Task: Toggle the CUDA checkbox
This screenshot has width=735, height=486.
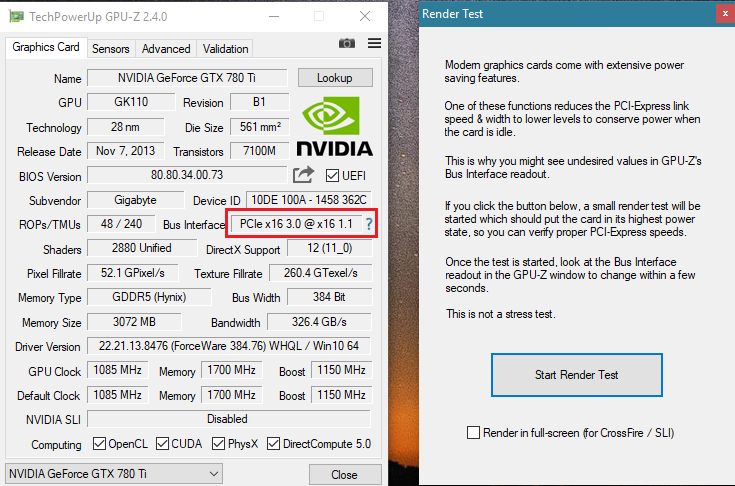Action: pyautogui.click(x=162, y=443)
